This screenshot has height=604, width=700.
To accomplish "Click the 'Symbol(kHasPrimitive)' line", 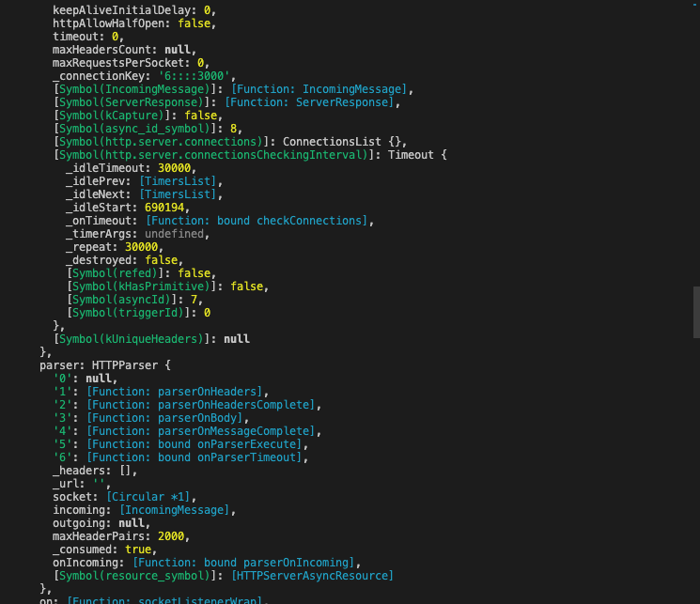I will click(x=167, y=287).
